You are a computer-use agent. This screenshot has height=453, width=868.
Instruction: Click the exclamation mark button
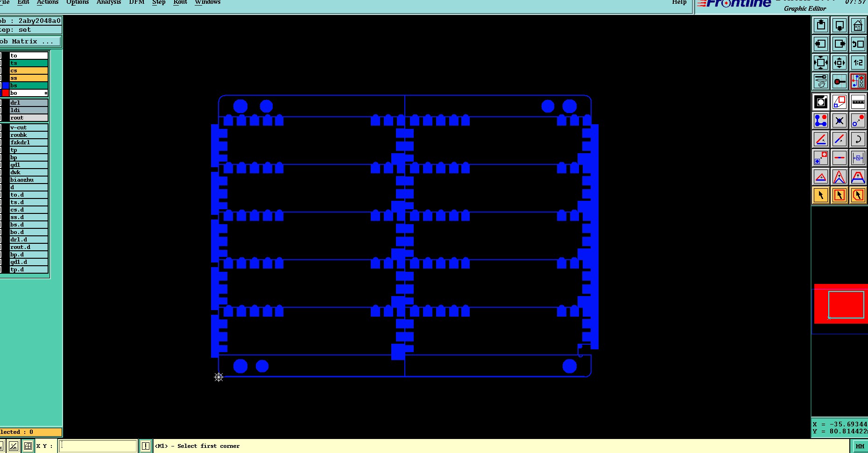(x=146, y=446)
